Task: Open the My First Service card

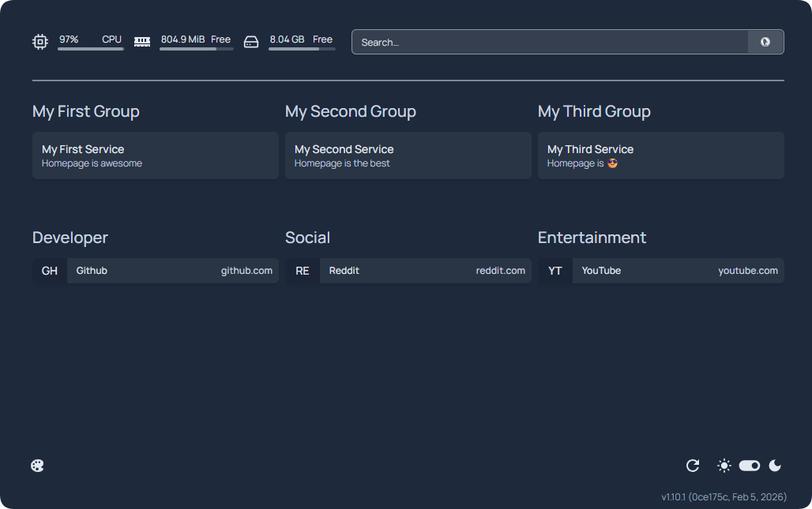Action: tap(156, 155)
